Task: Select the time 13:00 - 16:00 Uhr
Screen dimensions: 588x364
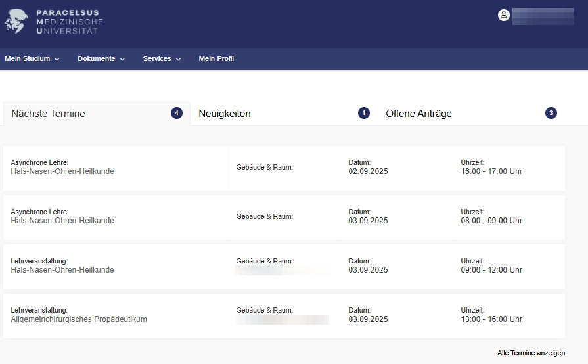Action: pyautogui.click(x=491, y=319)
